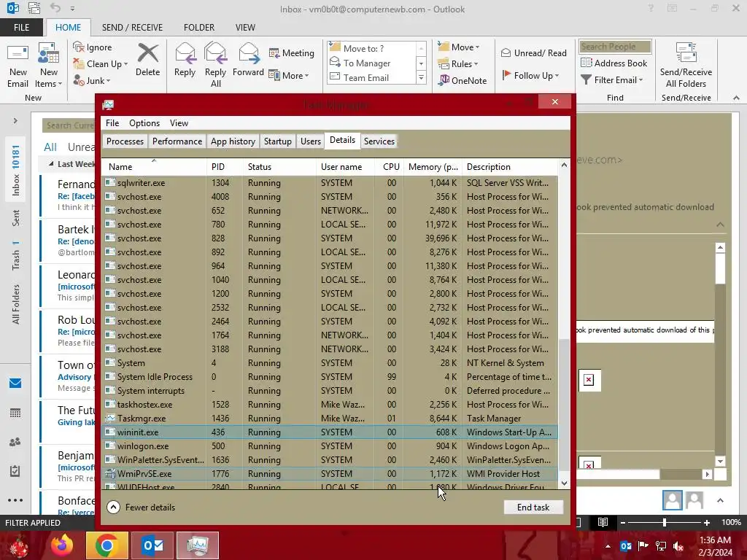Screen dimensions: 747x560
Task: Switch to Task Manager Startup tab
Action: point(278,141)
